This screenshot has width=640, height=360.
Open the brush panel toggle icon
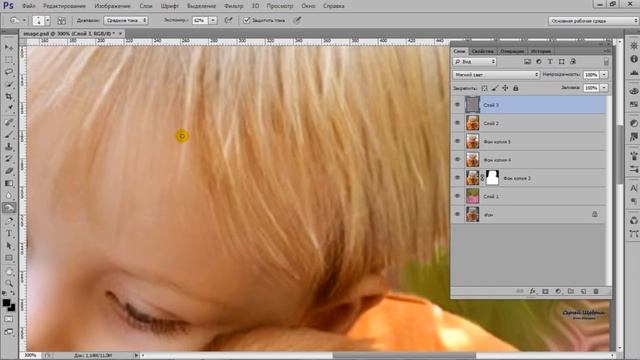[x=61, y=20]
